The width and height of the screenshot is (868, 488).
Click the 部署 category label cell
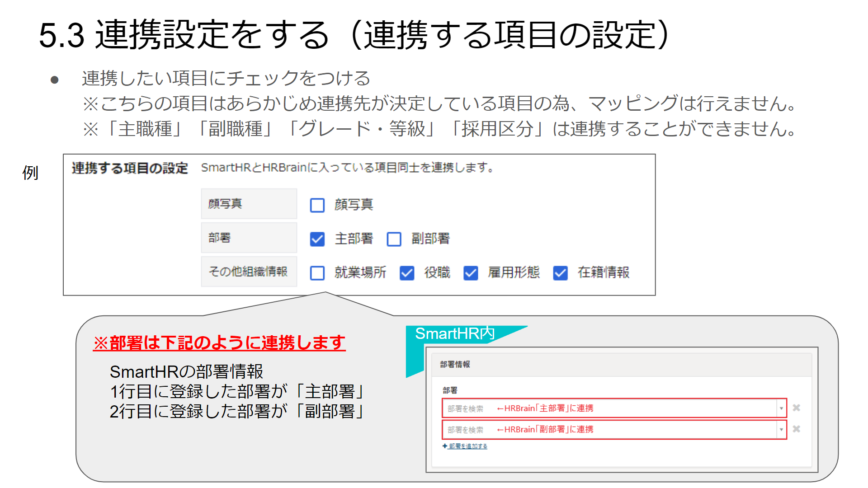pyautogui.click(x=249, y=238)
